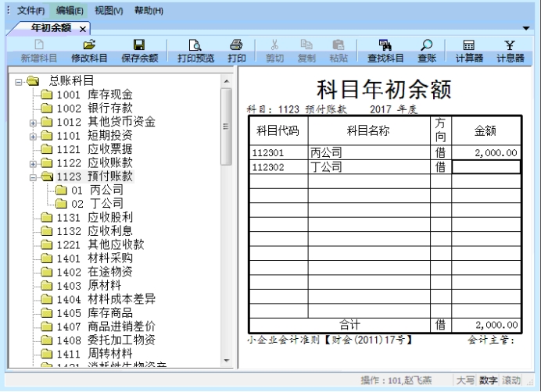
Task: Click the 丙公司 name cell in table
Action: point(369,152)
